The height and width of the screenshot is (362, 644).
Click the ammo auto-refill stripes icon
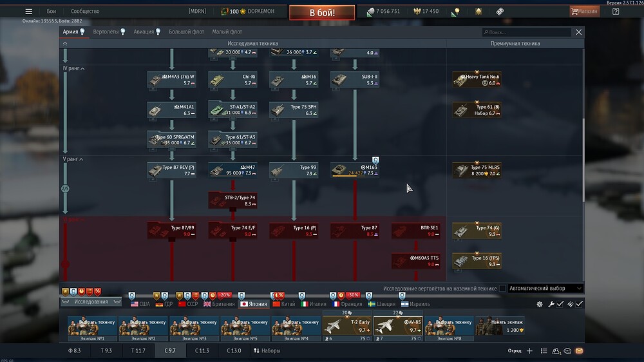click(570, 304)
